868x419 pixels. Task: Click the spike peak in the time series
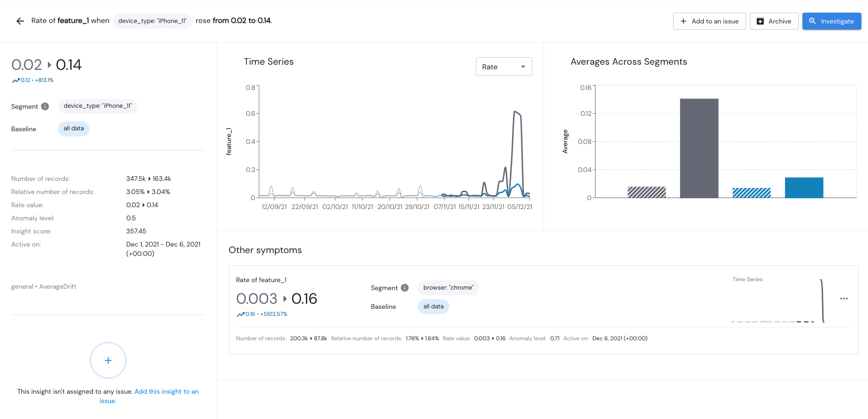515,112
